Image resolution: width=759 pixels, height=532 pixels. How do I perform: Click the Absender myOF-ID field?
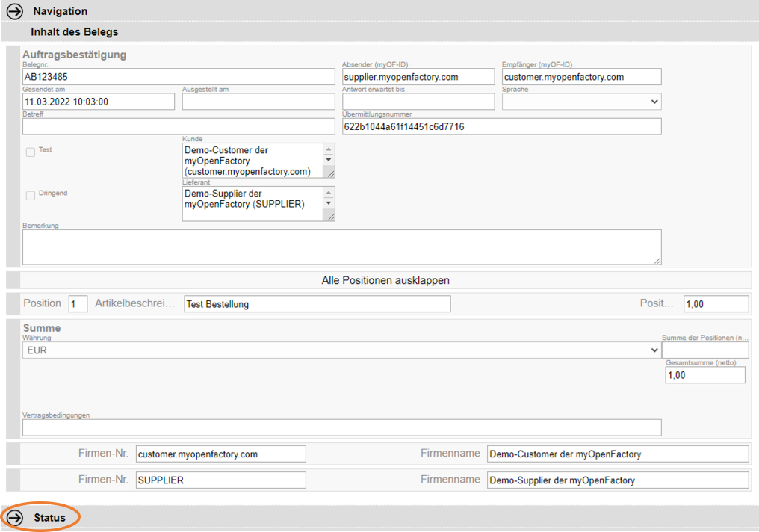pos(418,76)
